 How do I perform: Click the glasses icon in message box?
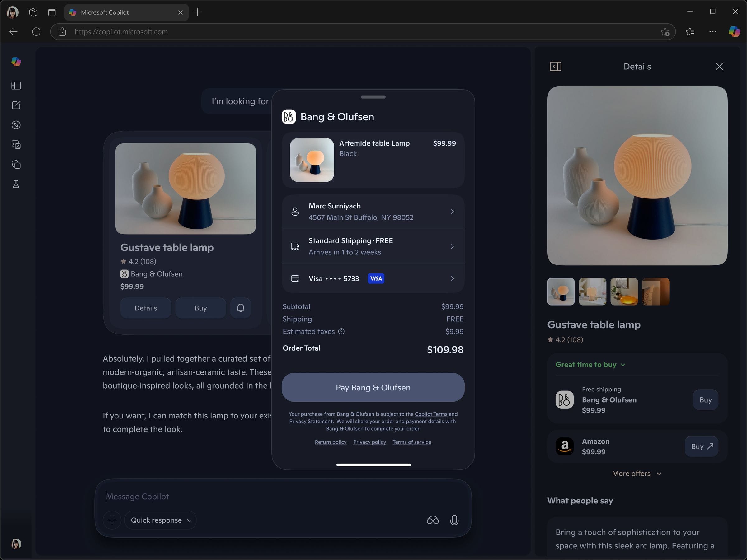[x=433, y=520]
